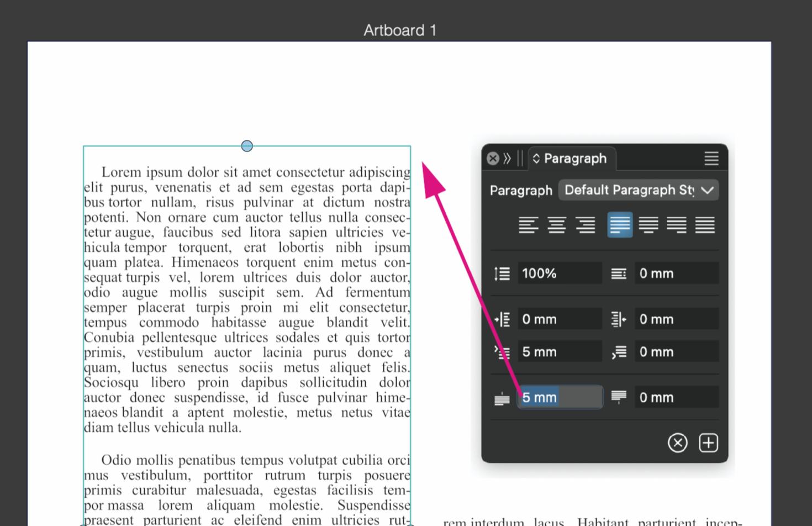Screen dimensions: 812x526
Task: Click the text frame top handle circle
Action: tap(247, 146)
